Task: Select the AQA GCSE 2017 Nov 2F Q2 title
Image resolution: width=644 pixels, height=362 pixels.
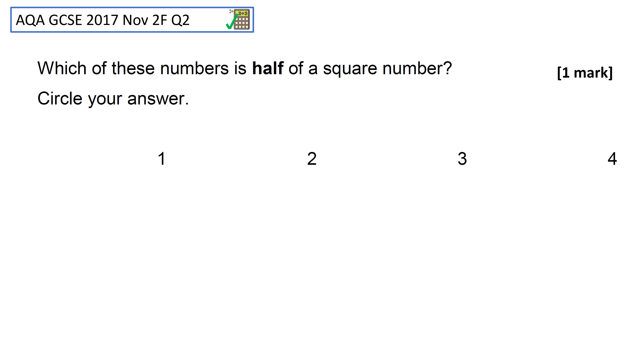Action: [x=102, y=20]
